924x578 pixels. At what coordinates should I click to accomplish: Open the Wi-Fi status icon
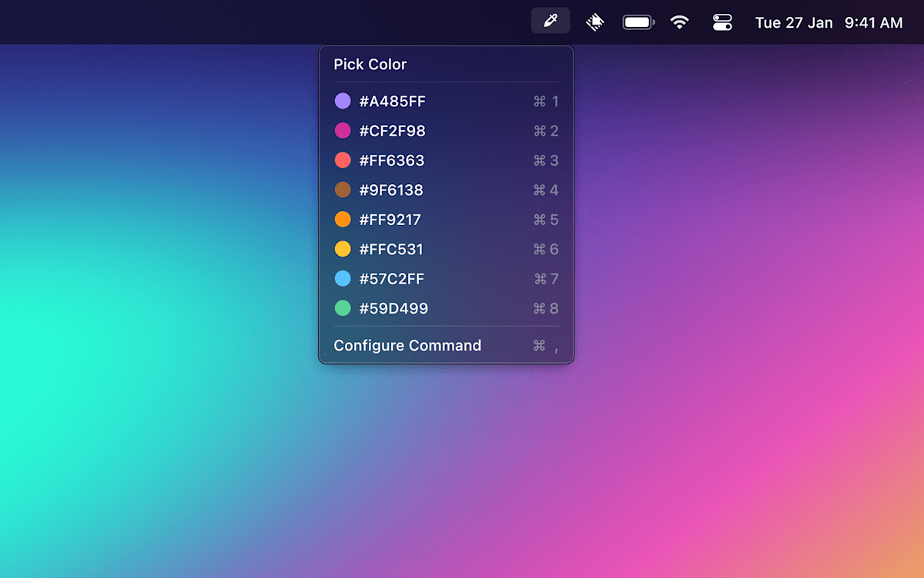(680, 20)
